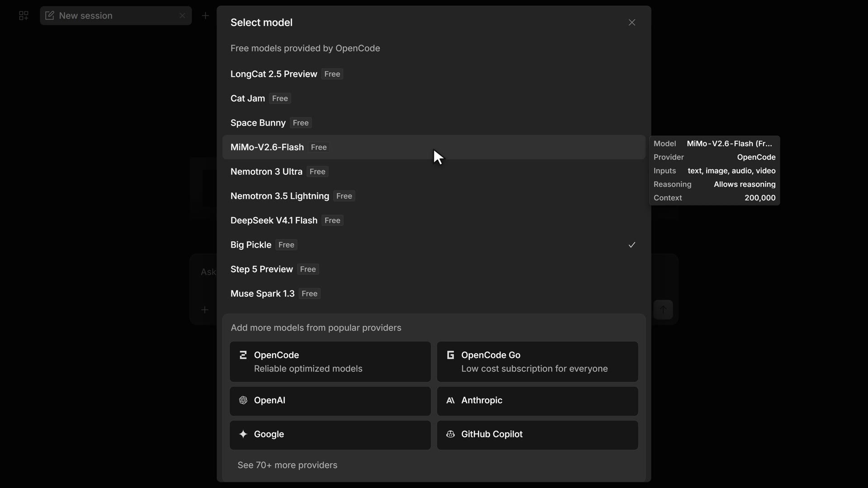Viewport: 868px width, 488px height.
Task: Add the OpenCode provider card
Action: pyautogui.click(x=330, y=362)
